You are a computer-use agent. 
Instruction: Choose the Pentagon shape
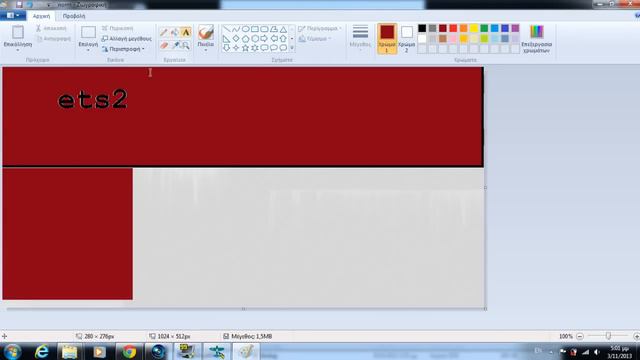coord(245,38)
